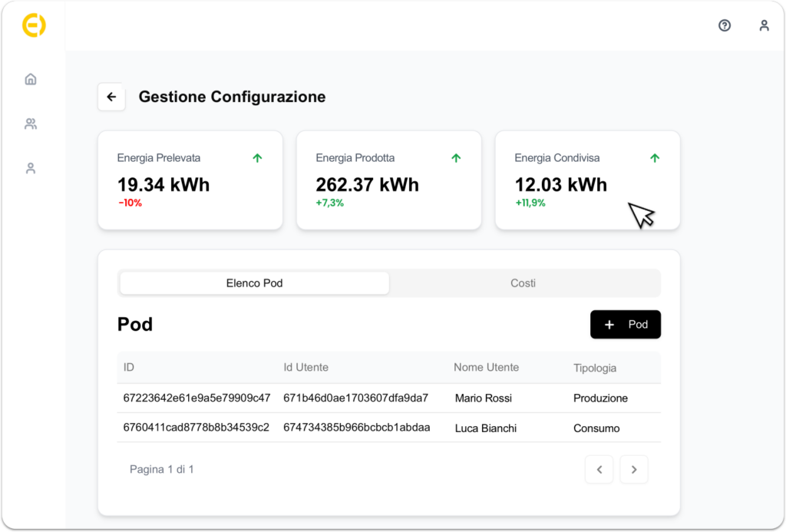The height and width of the screenshot is (532, 786).
Task: Select pod ID 6760411cad8778b8b34539c2
Action: 196,427
